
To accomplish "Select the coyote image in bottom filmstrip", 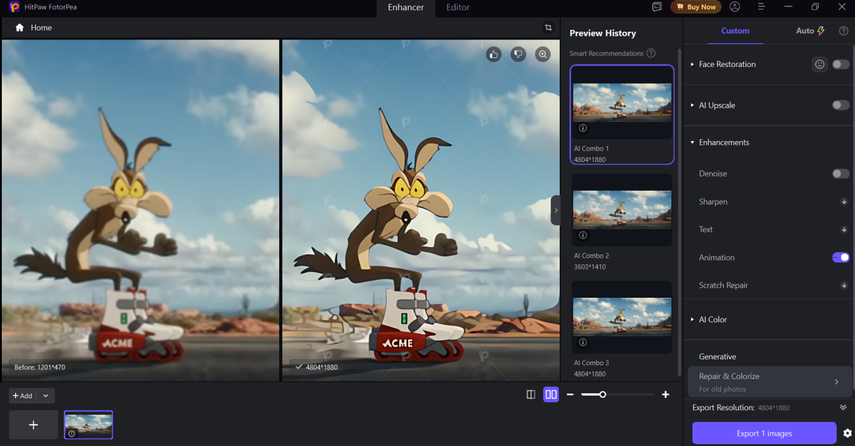I will click(x=88, y=425).
